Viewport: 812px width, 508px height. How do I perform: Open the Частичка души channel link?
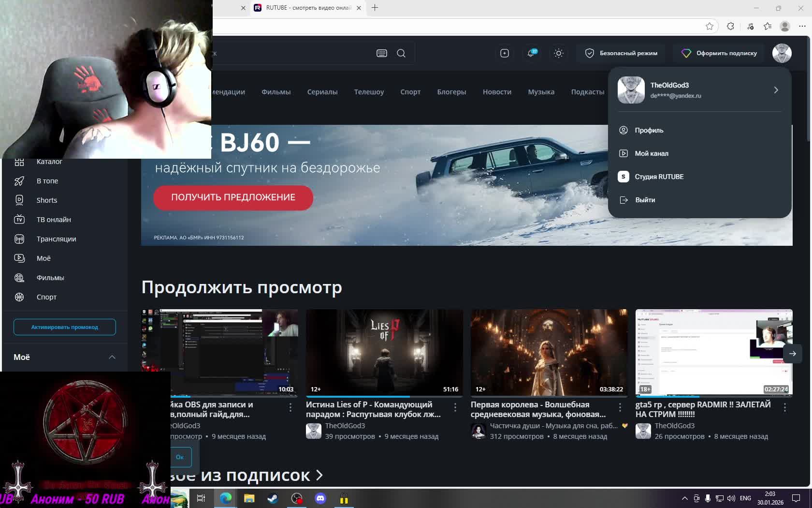(554, 426)
